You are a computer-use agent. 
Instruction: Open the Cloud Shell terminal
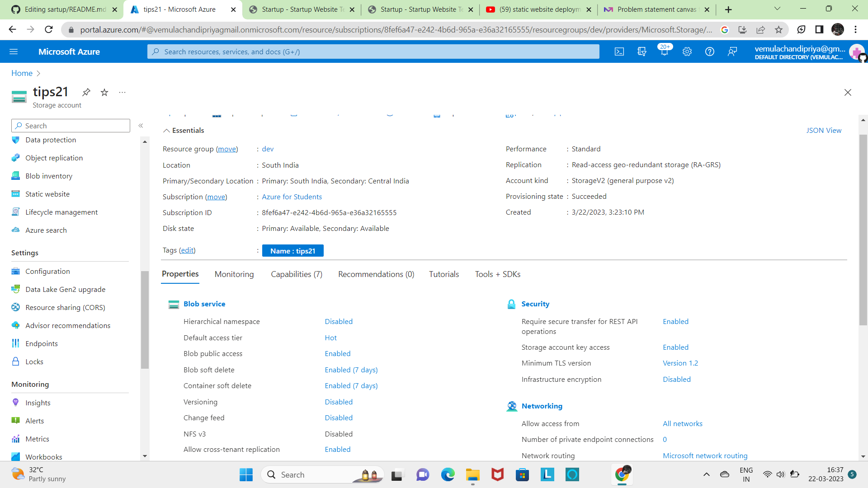(x=619, y=52)
